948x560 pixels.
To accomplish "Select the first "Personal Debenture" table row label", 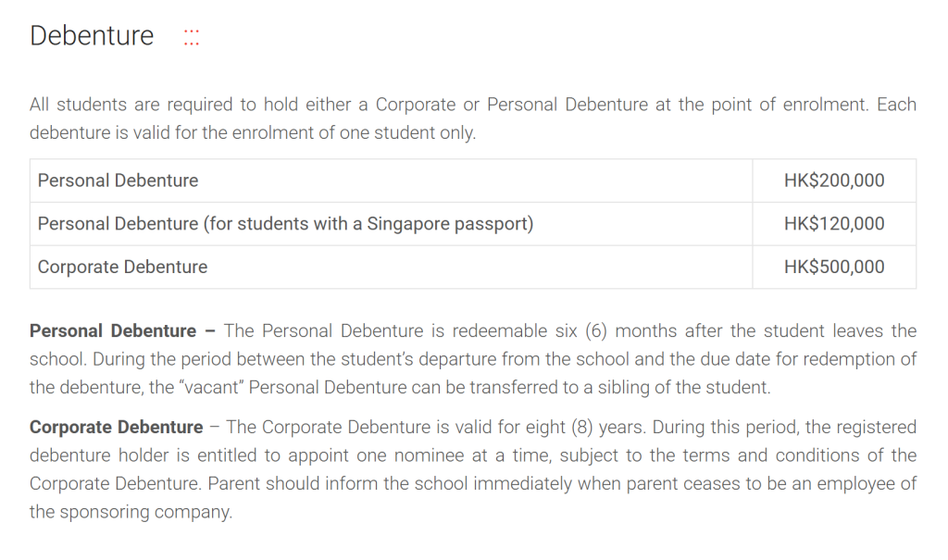I will point(118,180).
